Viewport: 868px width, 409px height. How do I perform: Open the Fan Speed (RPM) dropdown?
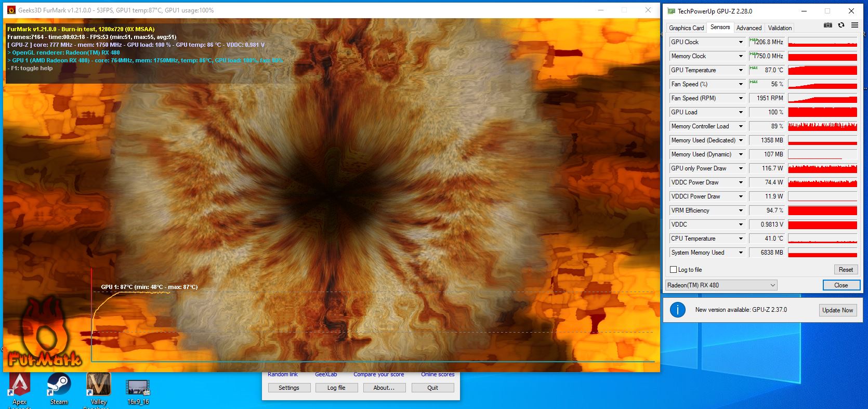click(x=741, y=98)
